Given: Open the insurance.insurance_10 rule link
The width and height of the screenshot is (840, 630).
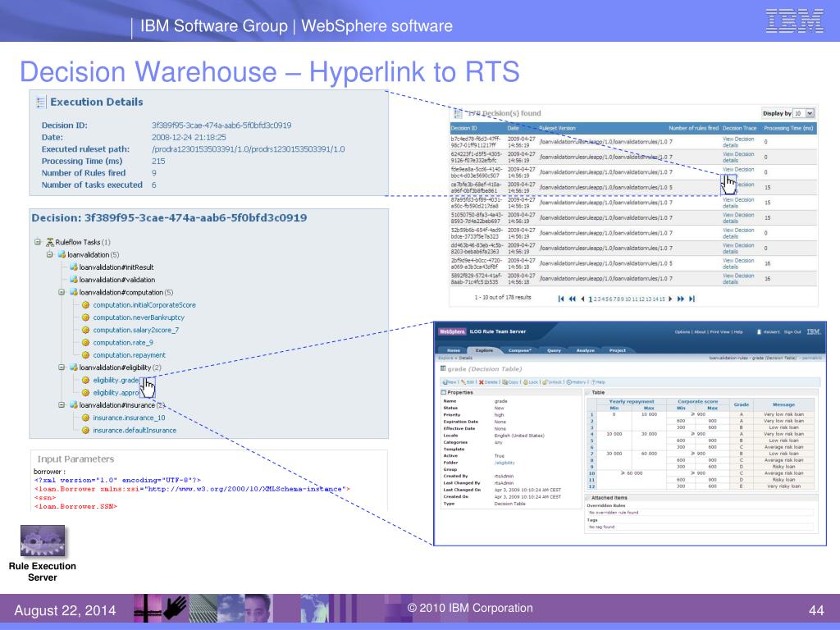Looking at the screenshot, I should [x=129, y=418].
